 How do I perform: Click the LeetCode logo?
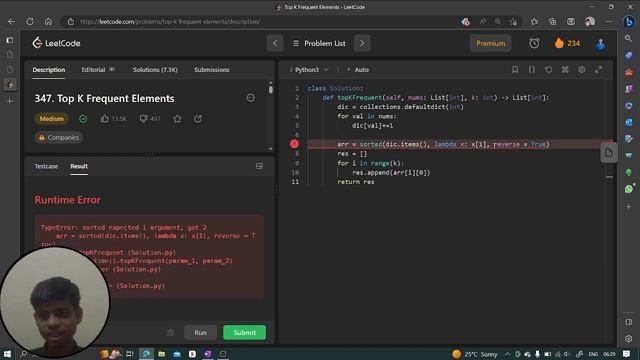click(x=56, y=43)
